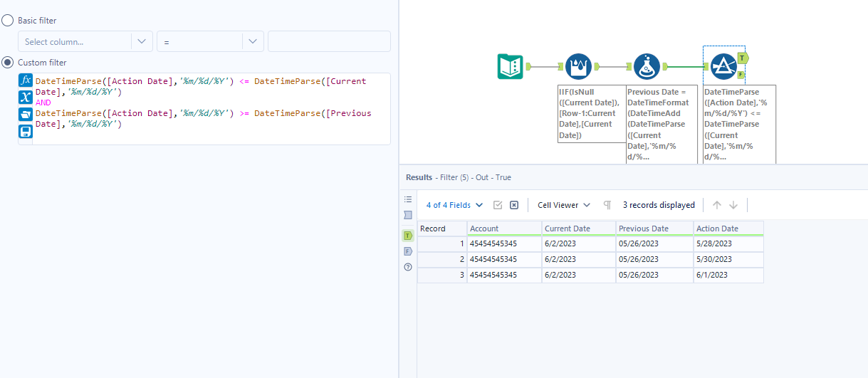868x378 pixels.
Task: Select the Custom filter radio button
Action: tap(8, 63)
